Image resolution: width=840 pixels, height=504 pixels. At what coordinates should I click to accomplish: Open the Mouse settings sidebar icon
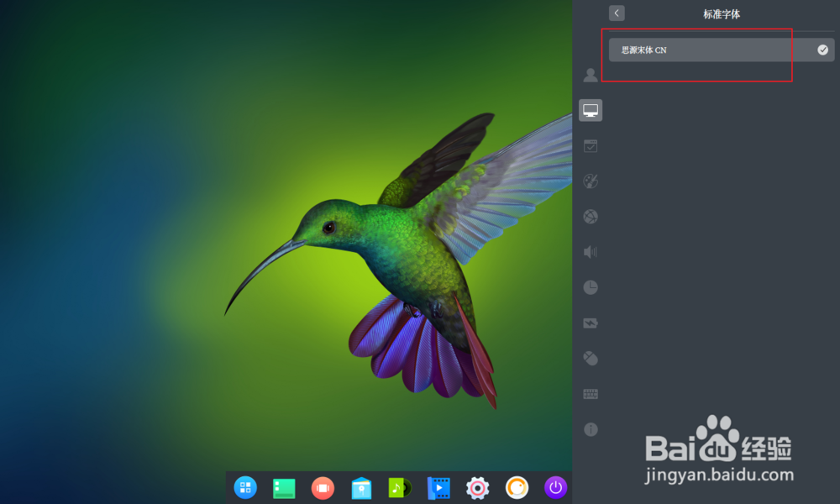point(591,359)
